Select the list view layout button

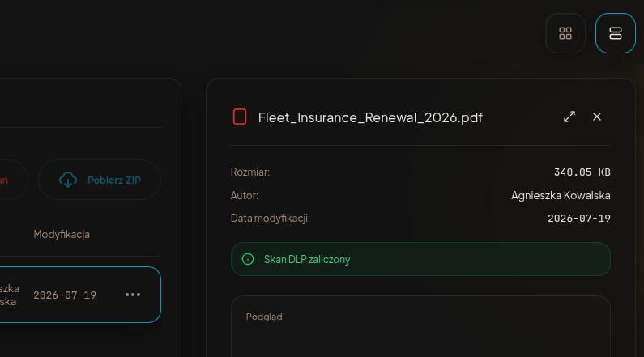point(616,33)
